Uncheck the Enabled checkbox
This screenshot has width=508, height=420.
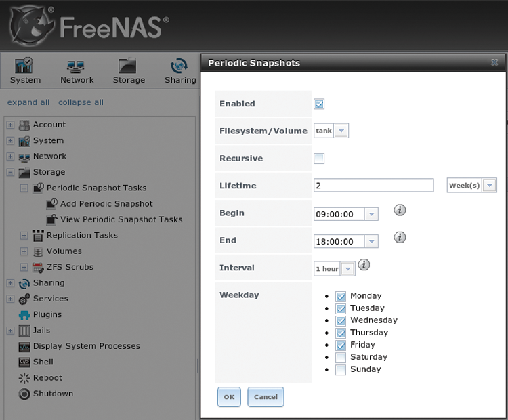320,104
